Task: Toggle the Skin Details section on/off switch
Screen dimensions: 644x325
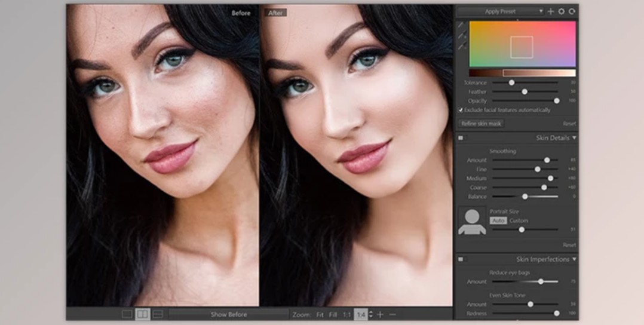Action: click(x=461, y=138)
